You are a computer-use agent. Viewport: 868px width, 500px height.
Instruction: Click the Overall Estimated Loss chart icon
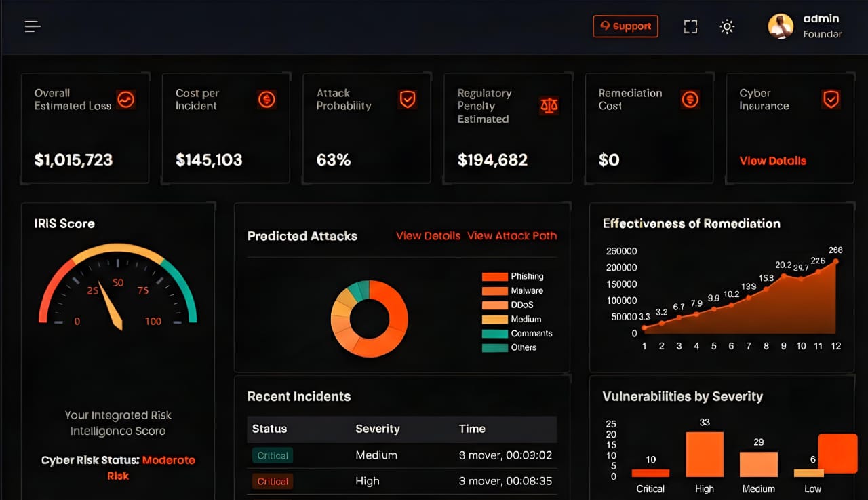[x=125, y=100]
